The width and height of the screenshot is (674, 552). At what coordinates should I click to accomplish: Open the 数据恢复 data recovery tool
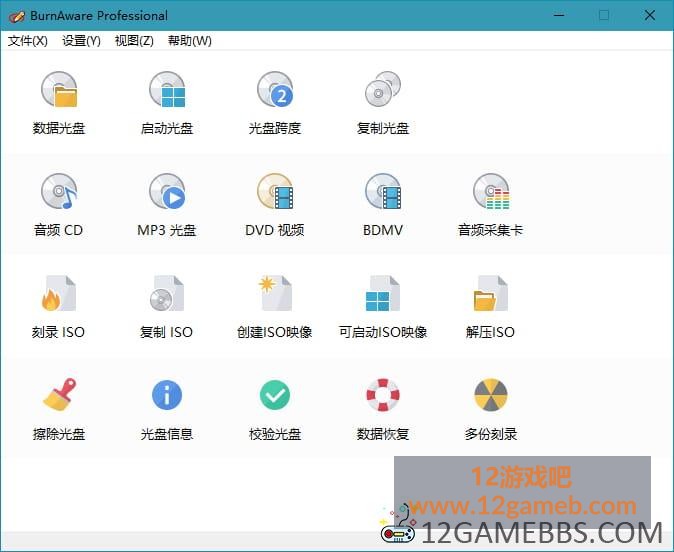coord(383,409)
